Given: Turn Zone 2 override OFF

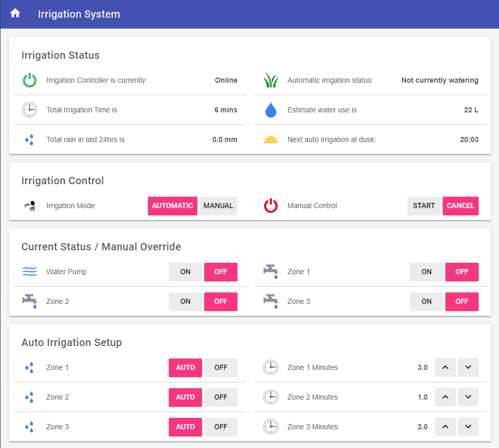Looking at the screenshot, I should coord(220,301).
